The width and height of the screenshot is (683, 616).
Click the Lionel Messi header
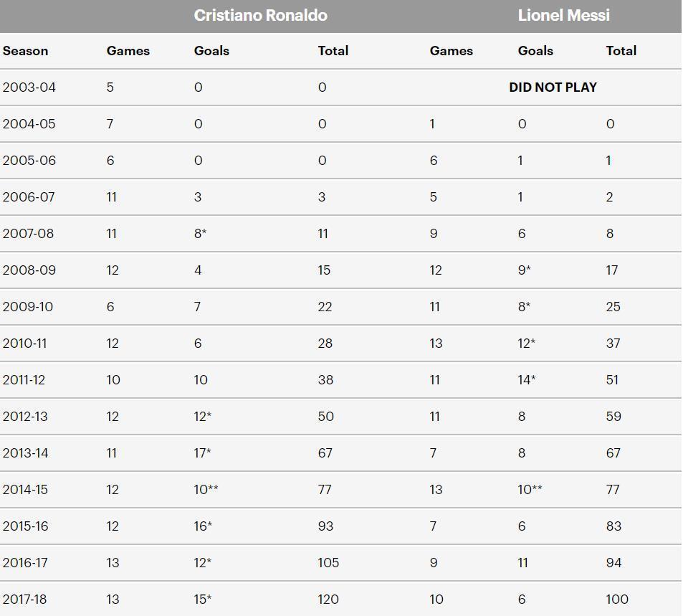563,16
